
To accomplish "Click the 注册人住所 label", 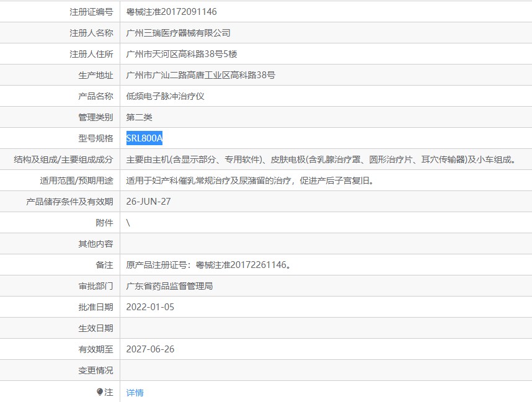I will [x=91, y=54].
